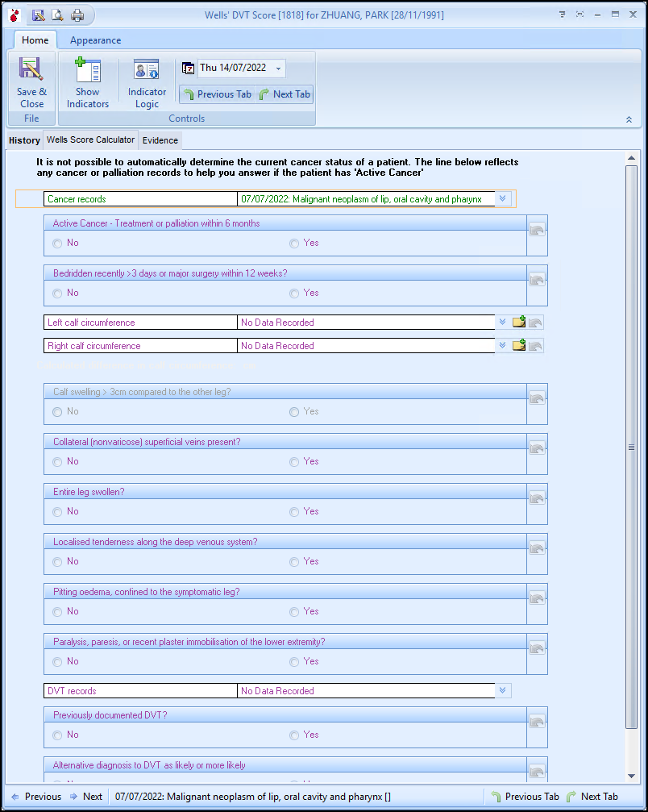The width and height of the screenshot is (648, 812).
Task: Open the date picker dropdown for Thu 14/07/2022
Action: click(277, 68)
